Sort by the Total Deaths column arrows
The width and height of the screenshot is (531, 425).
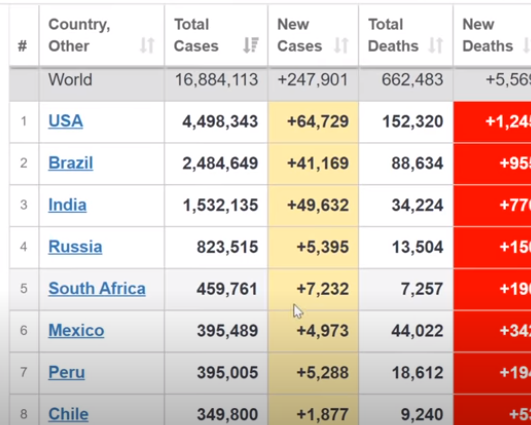(x=436, y=46)
